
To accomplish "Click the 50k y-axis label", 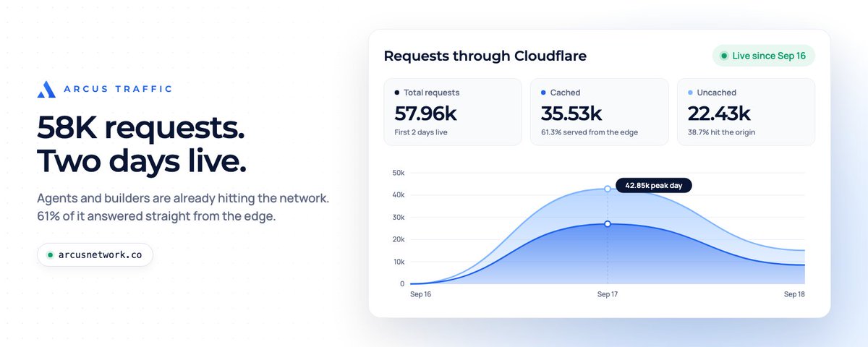I will pyautogui.click(x=399, y=172).
